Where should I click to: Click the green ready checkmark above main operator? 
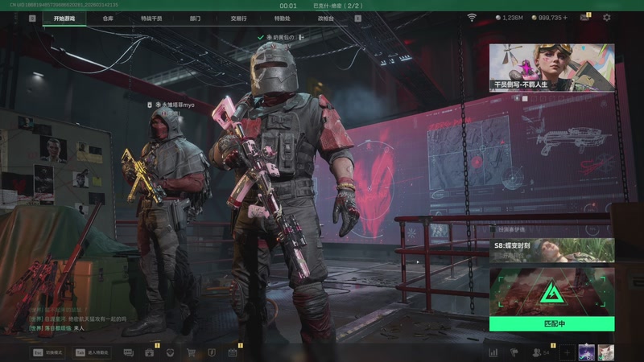[x=260, y=37]
